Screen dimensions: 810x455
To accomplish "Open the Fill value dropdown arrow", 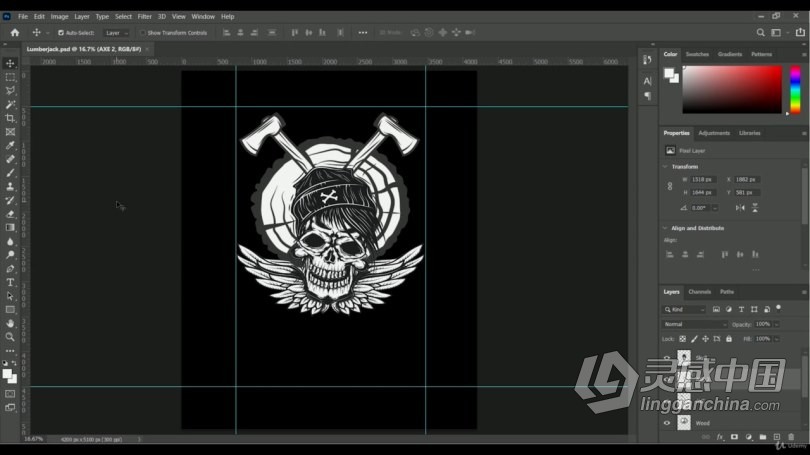I will (776, 339).
